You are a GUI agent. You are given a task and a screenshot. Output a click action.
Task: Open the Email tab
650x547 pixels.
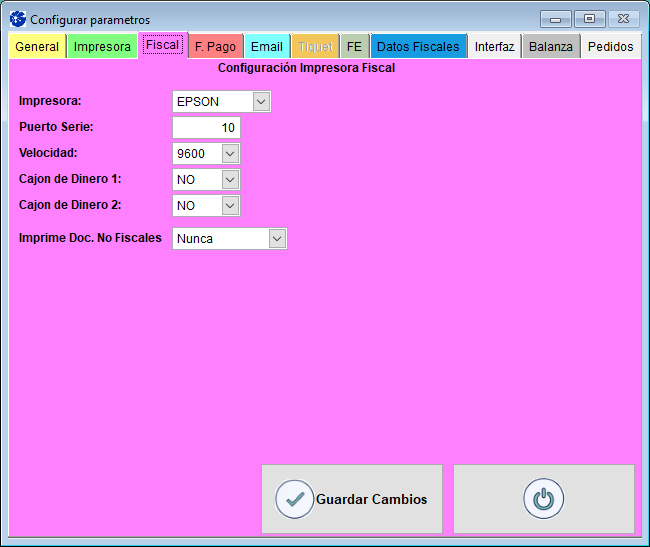(x=267, y=47)
